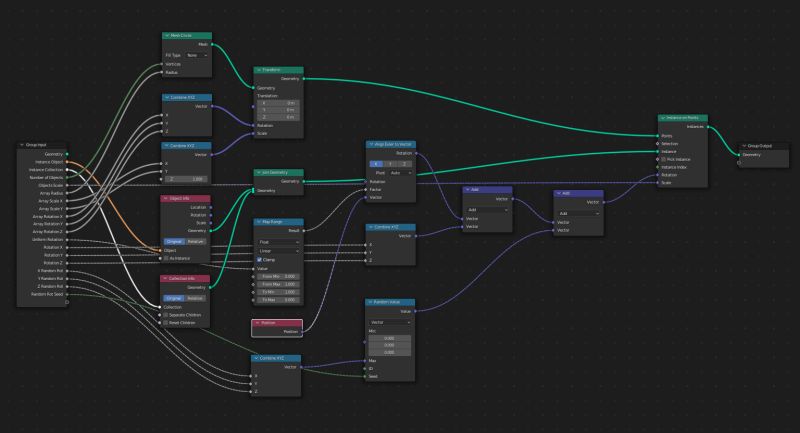Click Translation X field in Transform node
The height and width of the screenshot is (433, 800).
point(279,103)
